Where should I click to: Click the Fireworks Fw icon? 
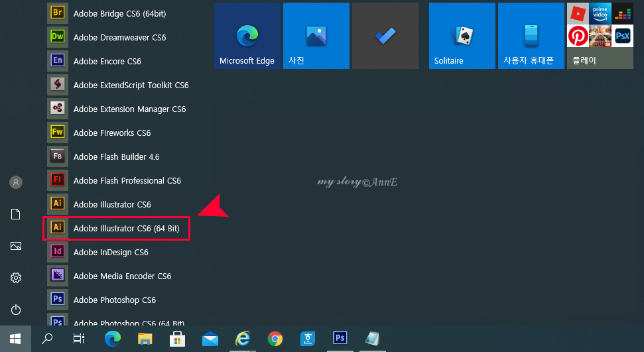coord(58,133)
